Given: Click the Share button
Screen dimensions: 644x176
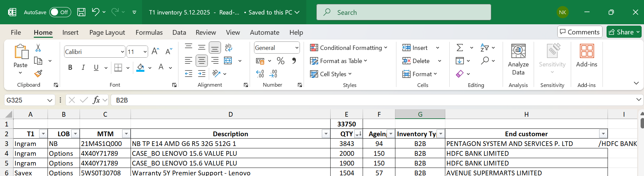Looking at the screenshot, I should coord(624,32).
